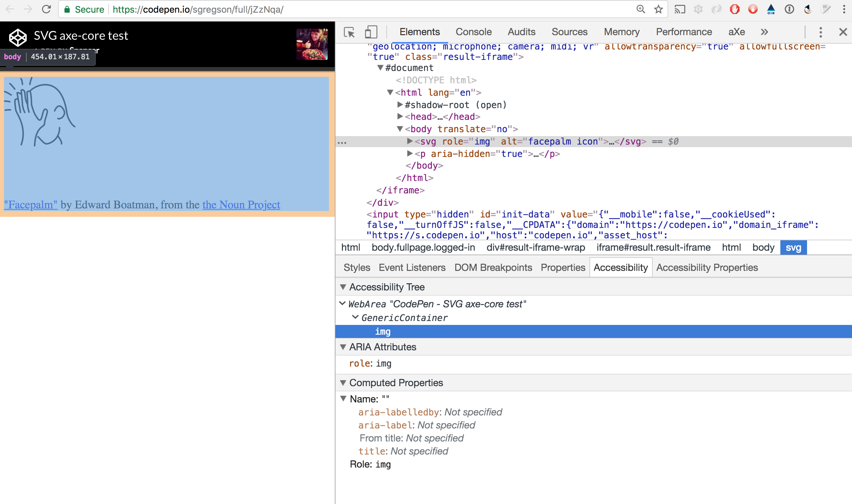Screen dimensions: 852x504
Task: Click the <!DOCTYPE html> line
Action: (x=436, y=80)
